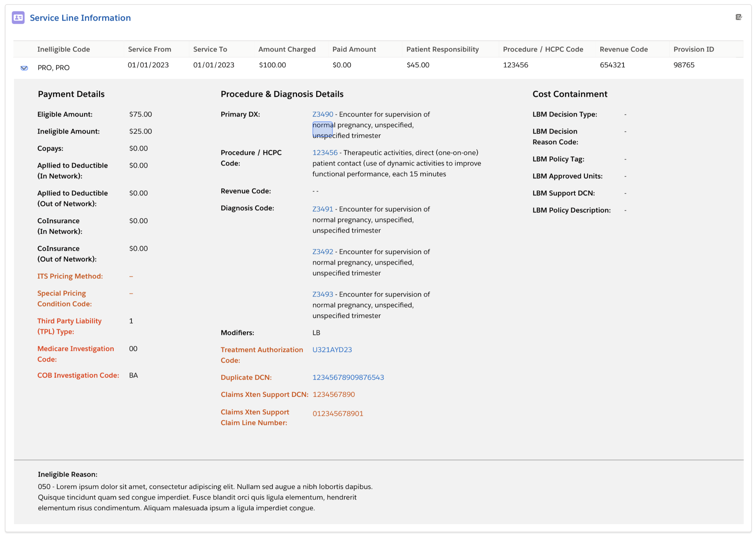Click the Service Line Information contact card icon

click(18, 18)
